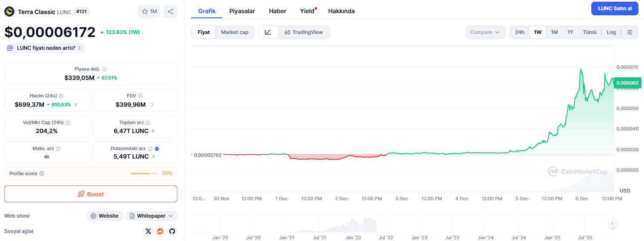The width and height of the screenshot is (644, 241).
Task: Click the bottom mini timeline range navigator
Action: [403, 224]
